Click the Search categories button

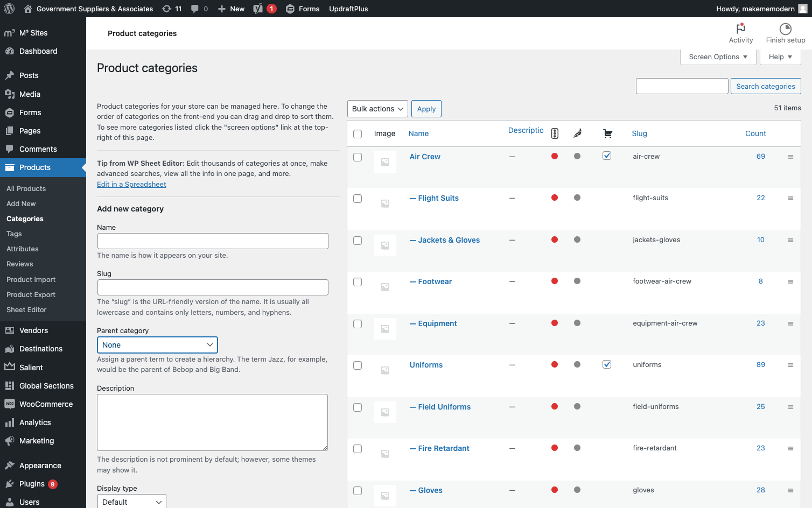coord(766,86)
